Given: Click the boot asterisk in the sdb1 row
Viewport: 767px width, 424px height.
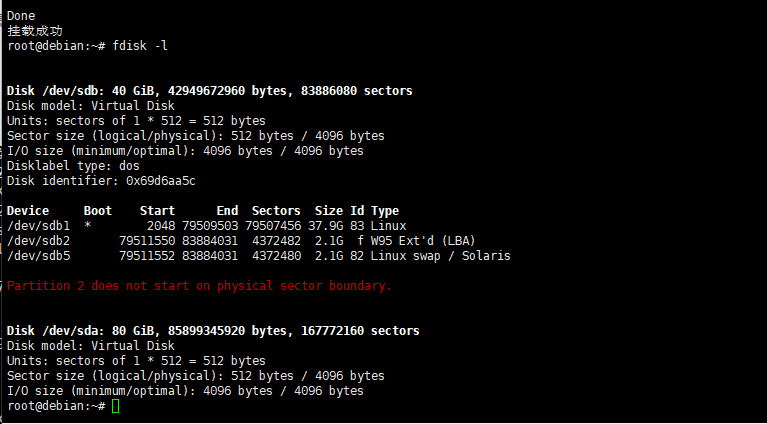Looking at the screenshot, I should tap(88, 226).
